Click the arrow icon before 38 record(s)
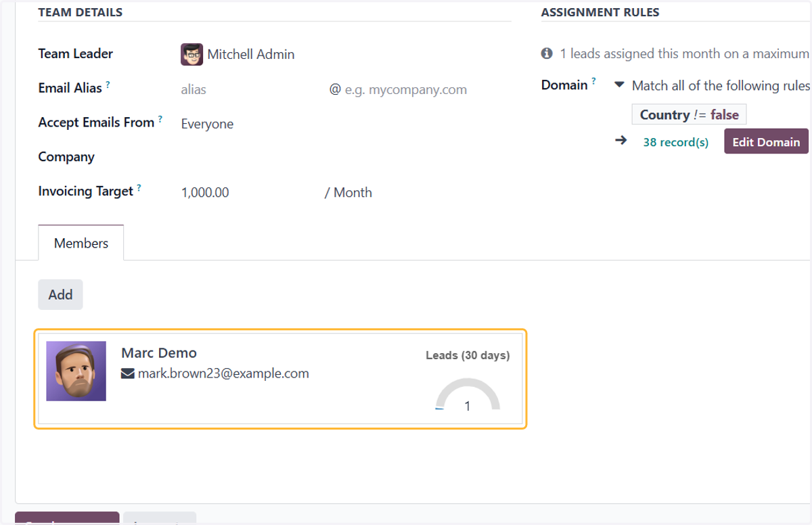The height and width of the screenshot is (525, 812). [x=621, y=141]
